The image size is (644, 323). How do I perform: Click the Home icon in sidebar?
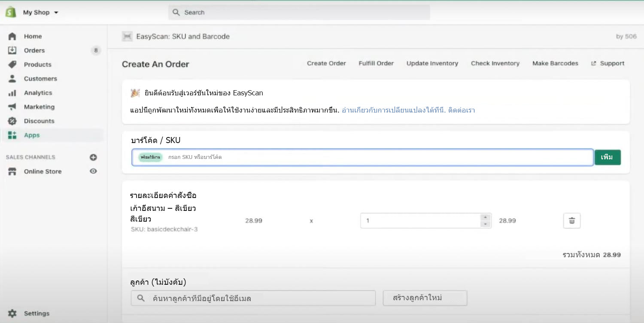click(12, 37)
